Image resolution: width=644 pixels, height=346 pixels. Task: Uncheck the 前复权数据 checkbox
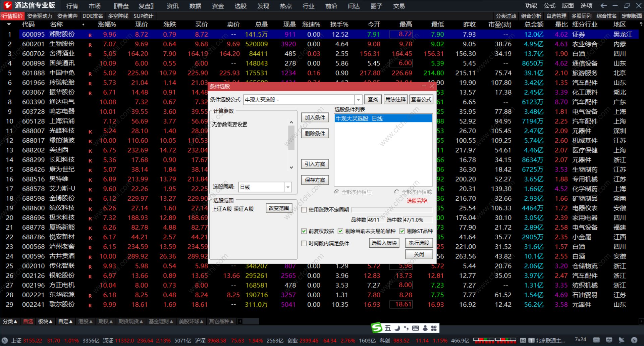click(x=304, y=231)
